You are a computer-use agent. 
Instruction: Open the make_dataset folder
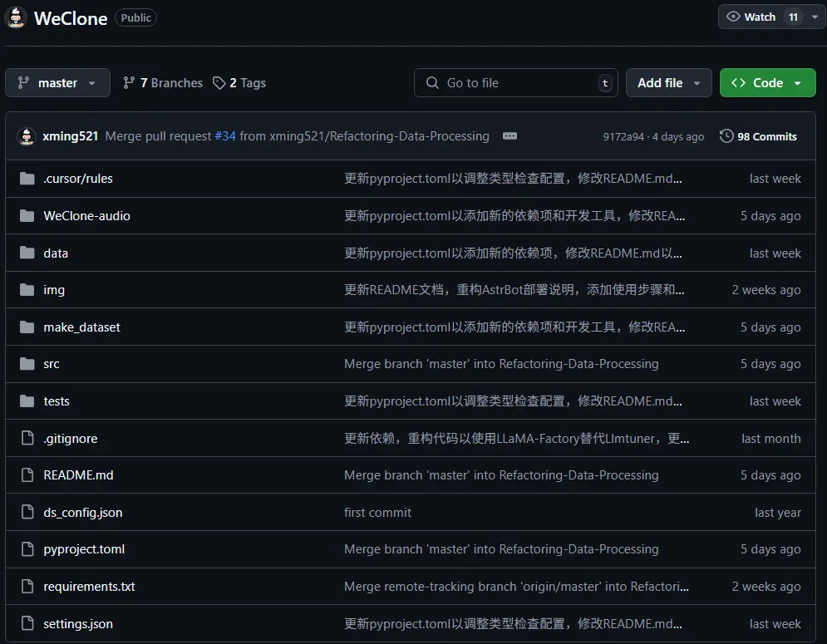[x=81, y=327]
